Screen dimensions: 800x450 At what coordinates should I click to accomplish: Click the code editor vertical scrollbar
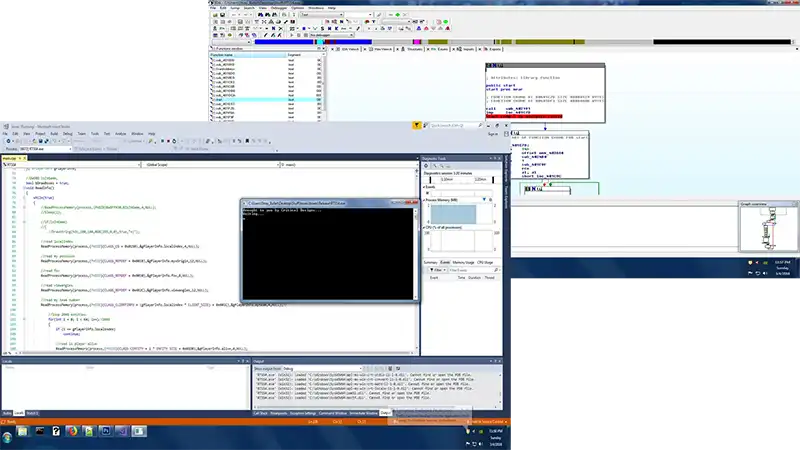pos(417,259)
